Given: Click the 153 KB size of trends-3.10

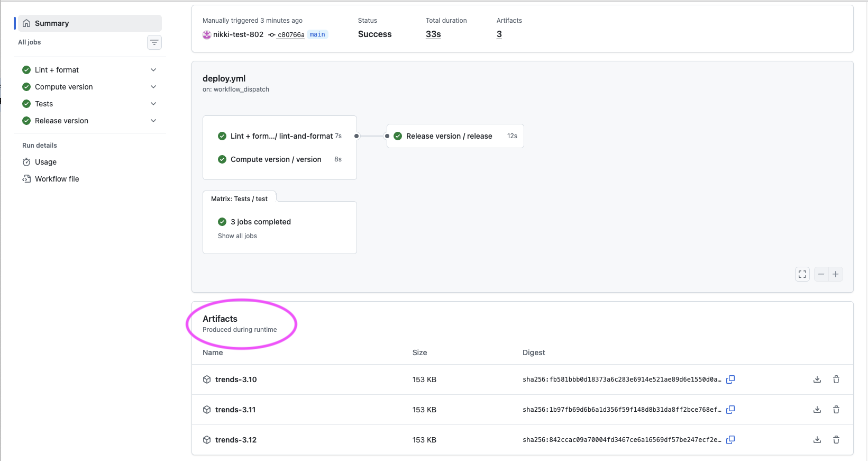Looking at the screenshot, I should 424,379.
